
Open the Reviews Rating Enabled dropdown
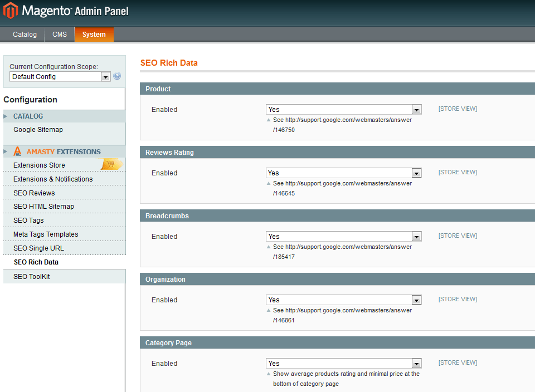[416, 173]
